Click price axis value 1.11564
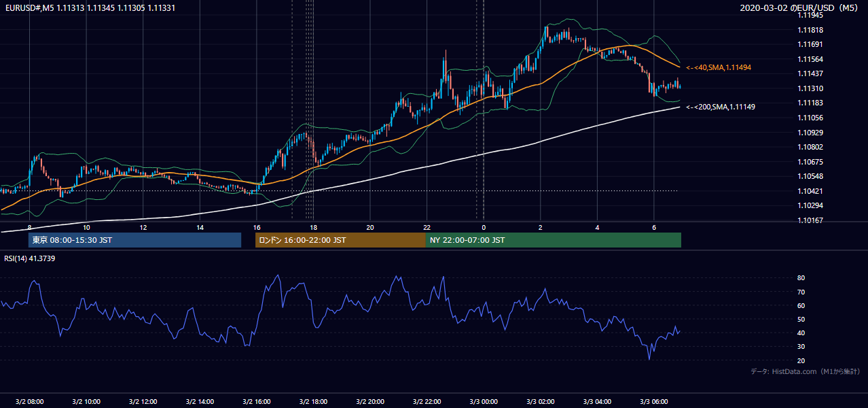 (811, 59)
